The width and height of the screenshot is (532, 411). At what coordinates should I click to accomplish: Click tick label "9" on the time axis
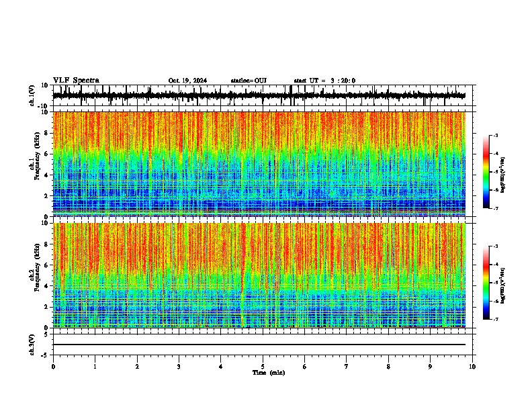[x=430, y=367]
